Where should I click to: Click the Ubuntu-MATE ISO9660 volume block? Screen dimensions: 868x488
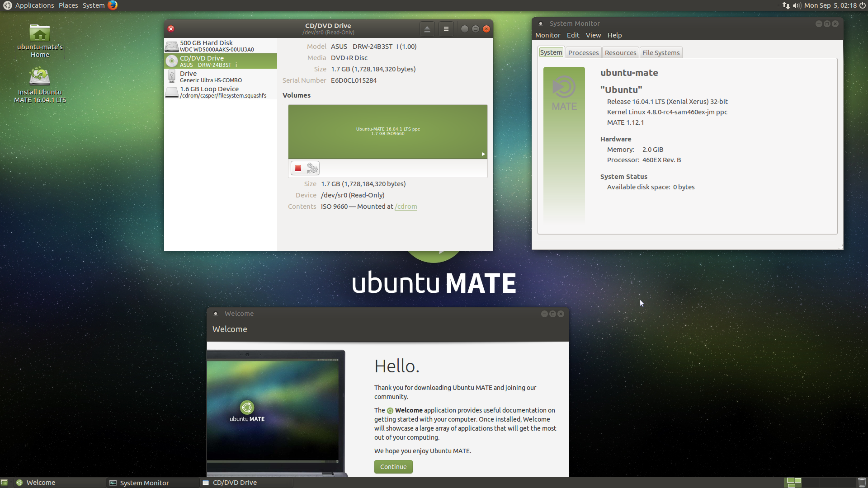pyautogui.click(x=387, y=131)
